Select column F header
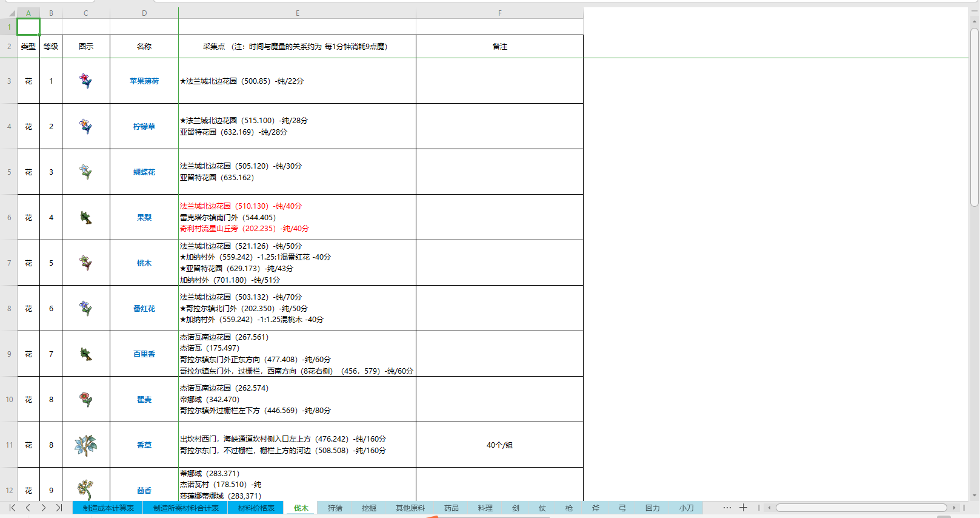Image resolution: width=980 pixels, height=518 pixels. coord(500,13)
